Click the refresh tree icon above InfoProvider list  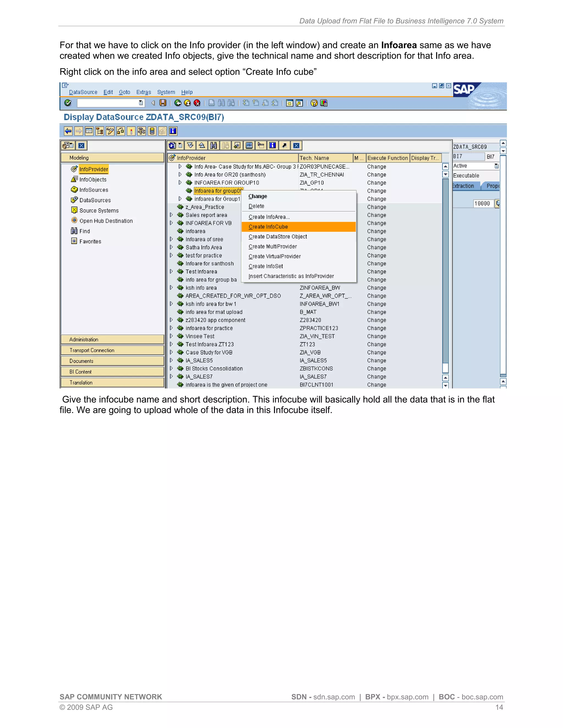click(172, 145)
